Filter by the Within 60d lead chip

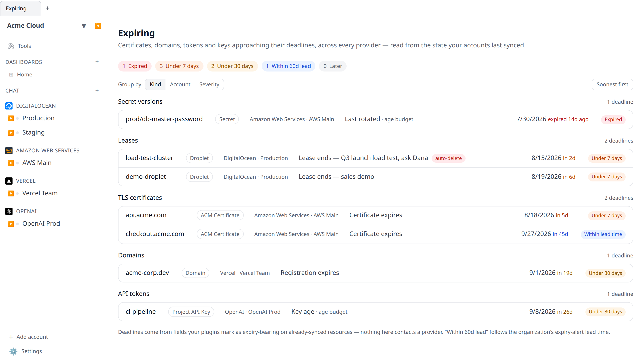[288, 66]
